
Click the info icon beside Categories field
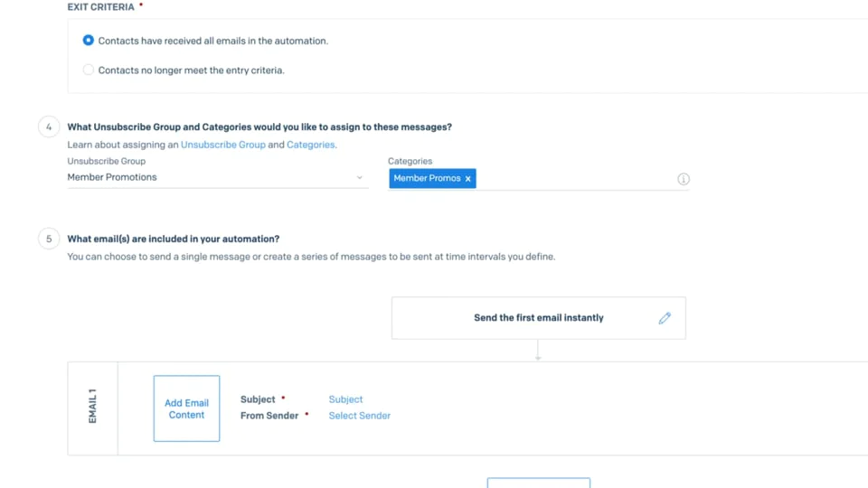(x=684, y=179)
